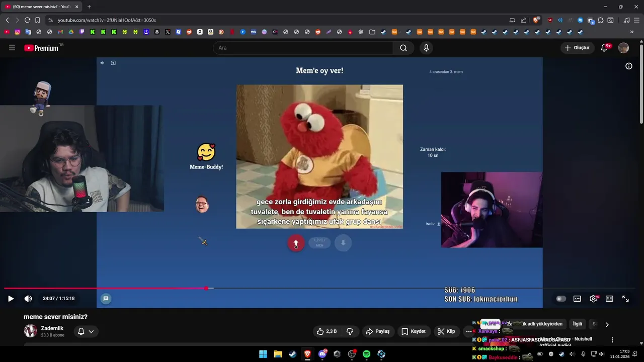Go back in browser history
Image resolution: width=644 pixels, height=362 pixels.
pos(7,20)
